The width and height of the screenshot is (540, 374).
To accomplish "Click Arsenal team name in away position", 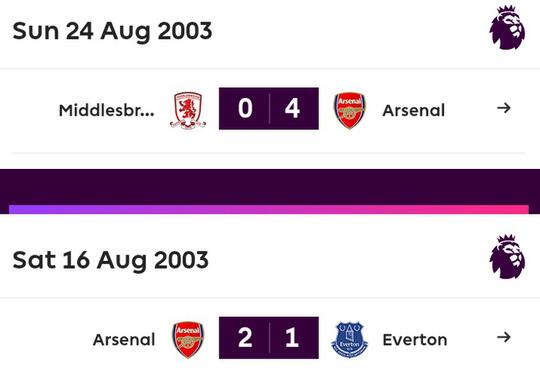I will 414,111.
